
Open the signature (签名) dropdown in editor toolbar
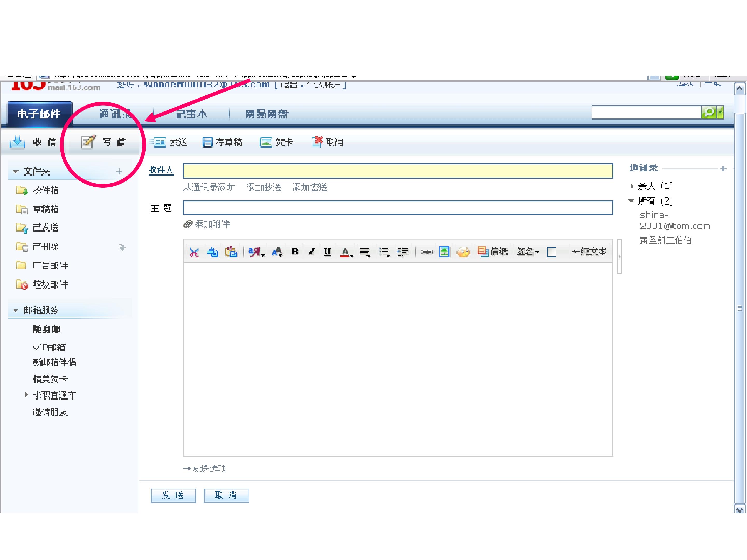pos(528,252)
